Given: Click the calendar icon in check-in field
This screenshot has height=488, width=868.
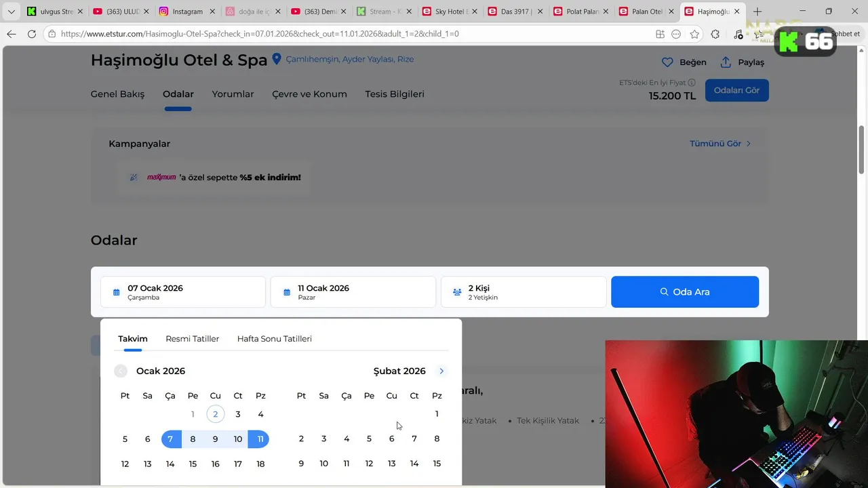Looking at the screenshot, I should click(117, 292).
